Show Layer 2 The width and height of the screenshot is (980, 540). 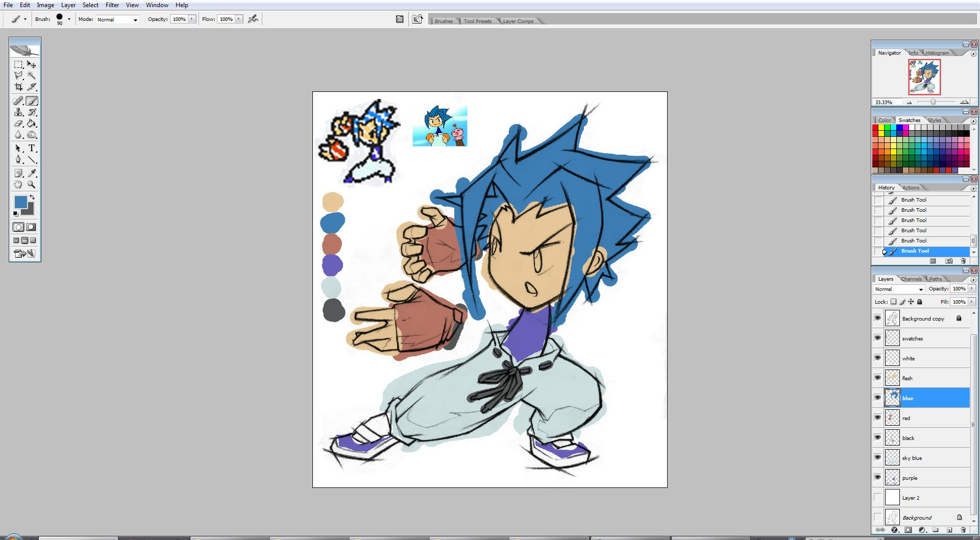(877, 497)
